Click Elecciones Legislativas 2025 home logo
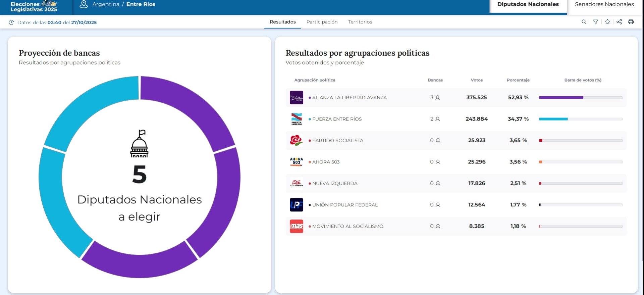 (34, 7)
